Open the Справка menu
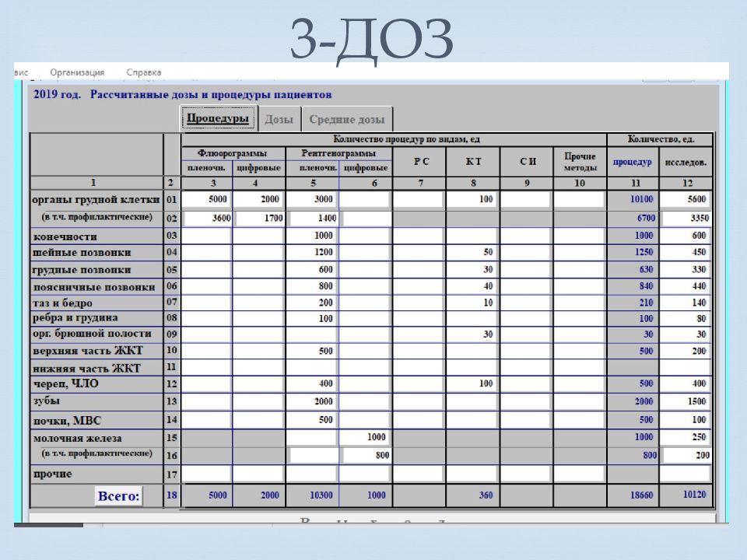Image resolution: width=747 pixels, height=560 pixels. pos(143,71)
